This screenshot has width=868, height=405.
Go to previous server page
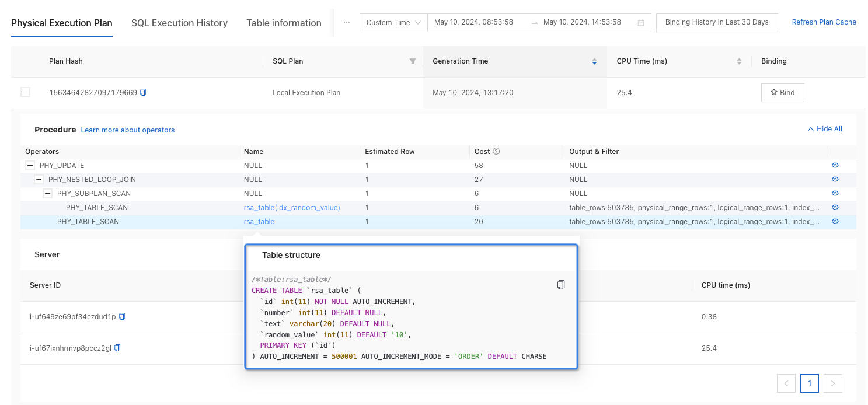coord(786,383)
